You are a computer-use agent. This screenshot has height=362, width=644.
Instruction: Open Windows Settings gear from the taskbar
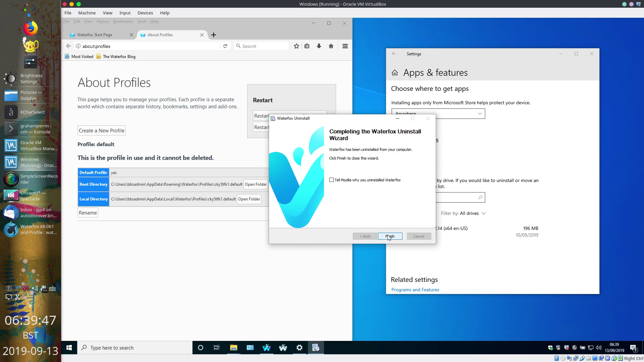click(299, 348)
